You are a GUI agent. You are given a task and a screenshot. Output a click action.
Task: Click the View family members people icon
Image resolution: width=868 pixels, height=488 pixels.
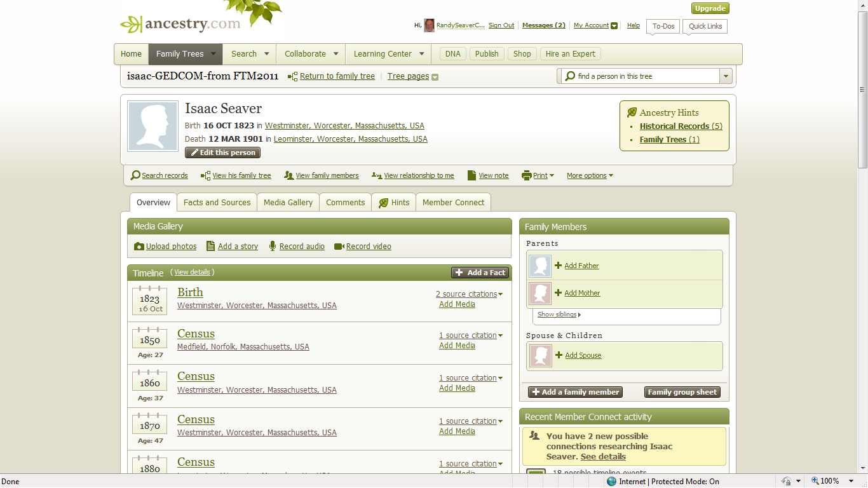(289, 175)
